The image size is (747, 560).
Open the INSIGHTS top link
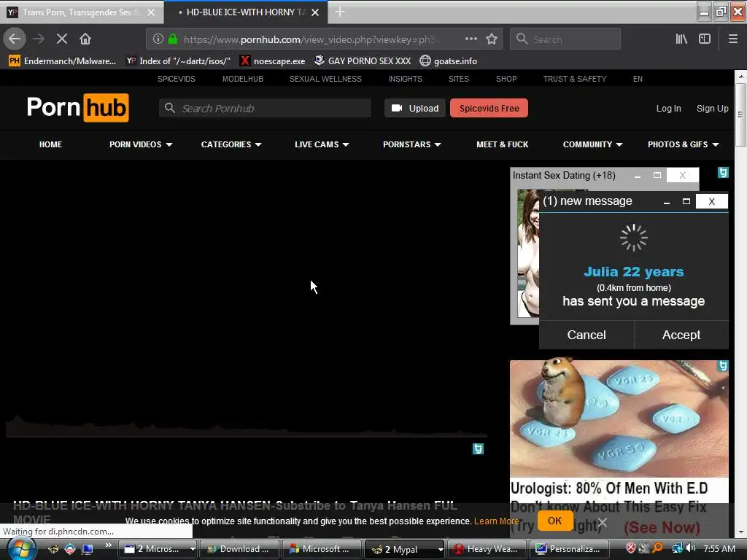click(405, 79)
